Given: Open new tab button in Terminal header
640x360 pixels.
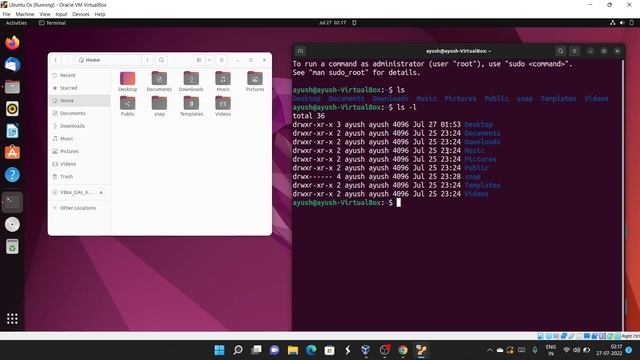Looking at the screenshot, I should (300, 51).
